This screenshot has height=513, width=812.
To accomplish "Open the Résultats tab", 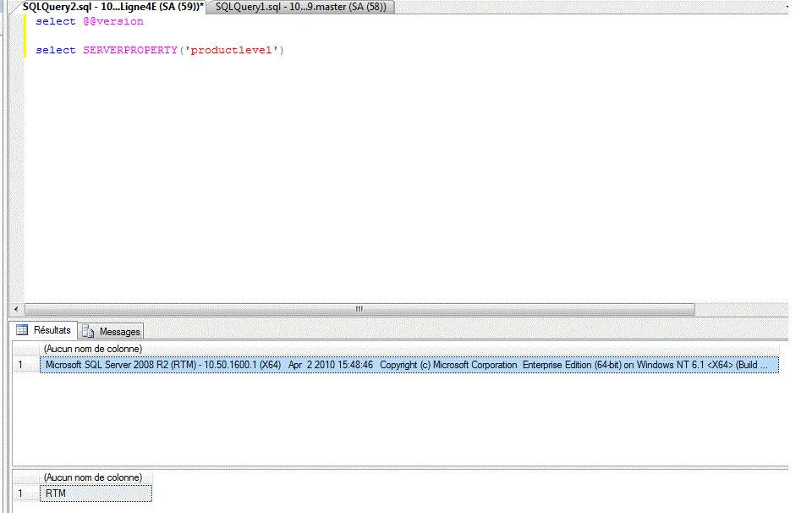I will tap(44, 330).
